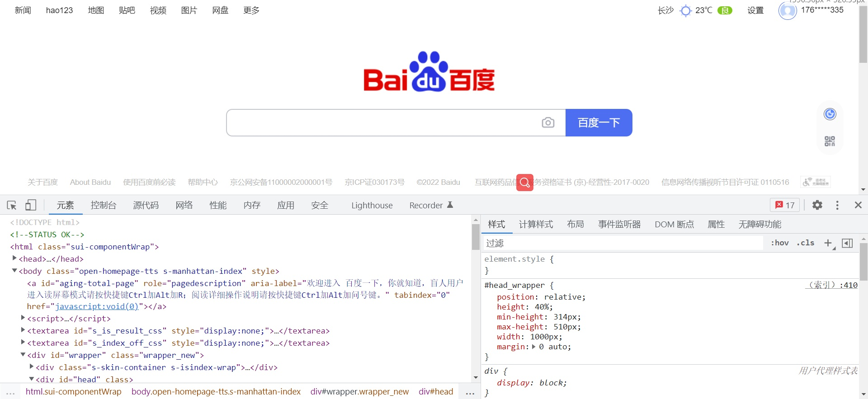Open the 性能 performance tab
868x399 pixels.
point(218,205)
